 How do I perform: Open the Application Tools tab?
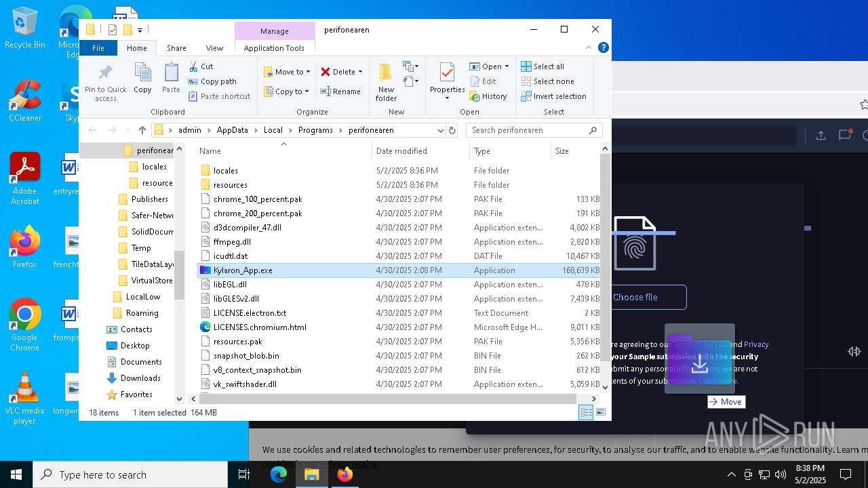(274, 48)
